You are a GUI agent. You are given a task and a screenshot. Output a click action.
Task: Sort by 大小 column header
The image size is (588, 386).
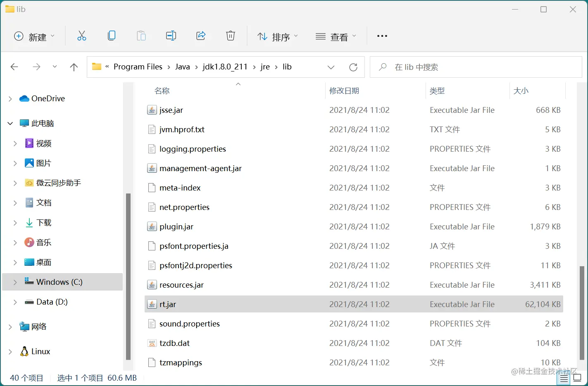(x=521, y=91)
